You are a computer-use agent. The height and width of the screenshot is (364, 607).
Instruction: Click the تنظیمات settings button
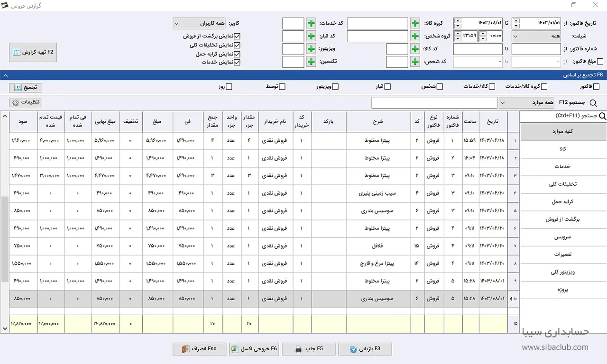tap(26, 102)
